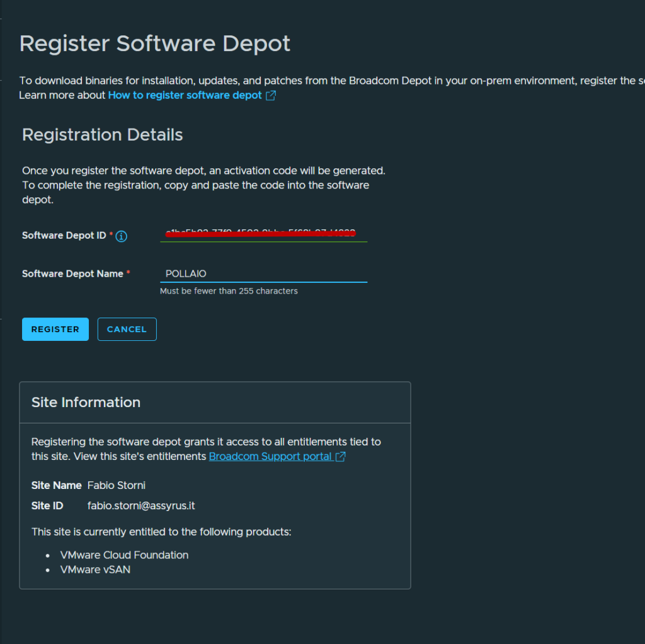This screenshot has height=644, width=645.
Task: Click the Site Information panel header
Action: point(215,403)
